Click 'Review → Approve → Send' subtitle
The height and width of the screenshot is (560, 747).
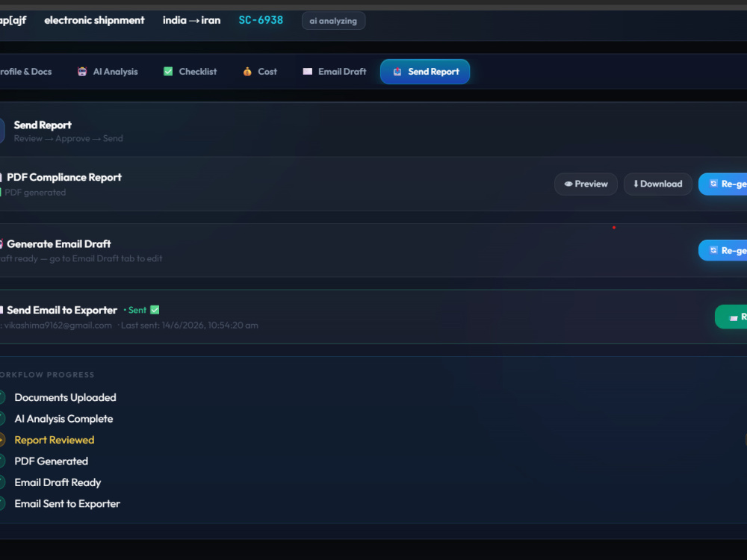click(68, 139)
